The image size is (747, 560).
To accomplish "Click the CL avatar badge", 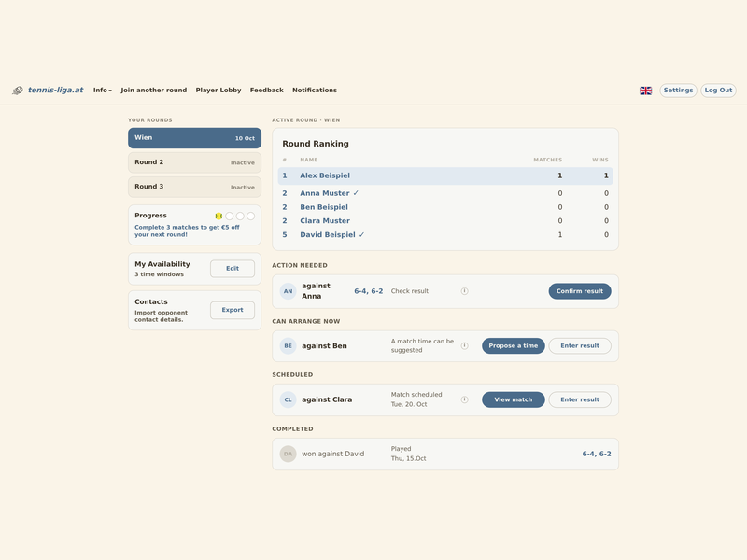I will [x=289, y=399].
